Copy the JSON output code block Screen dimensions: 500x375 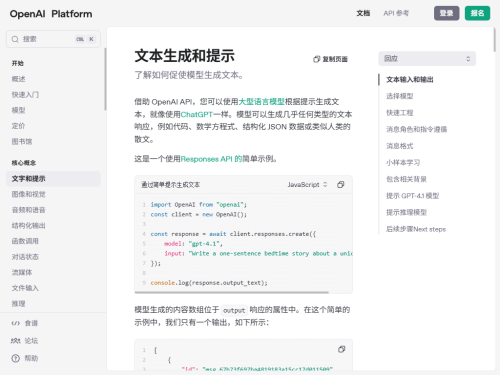click(341, 349)
